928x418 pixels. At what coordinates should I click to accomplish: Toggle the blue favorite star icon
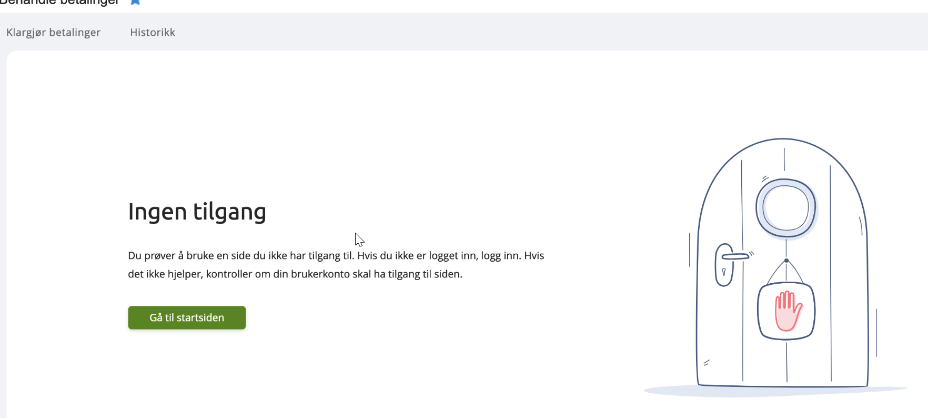pos(136,2)
